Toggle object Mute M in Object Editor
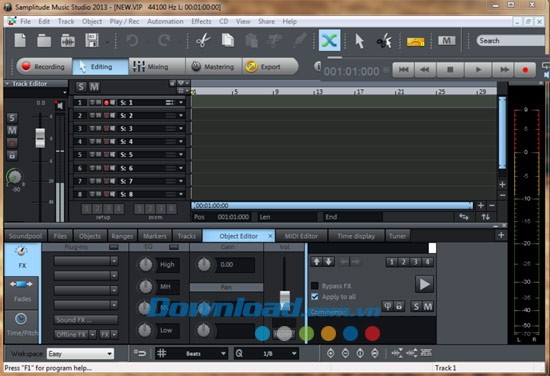Image resolution: width=550 pixels, height=376 pixels. click(x=428, y=307)
